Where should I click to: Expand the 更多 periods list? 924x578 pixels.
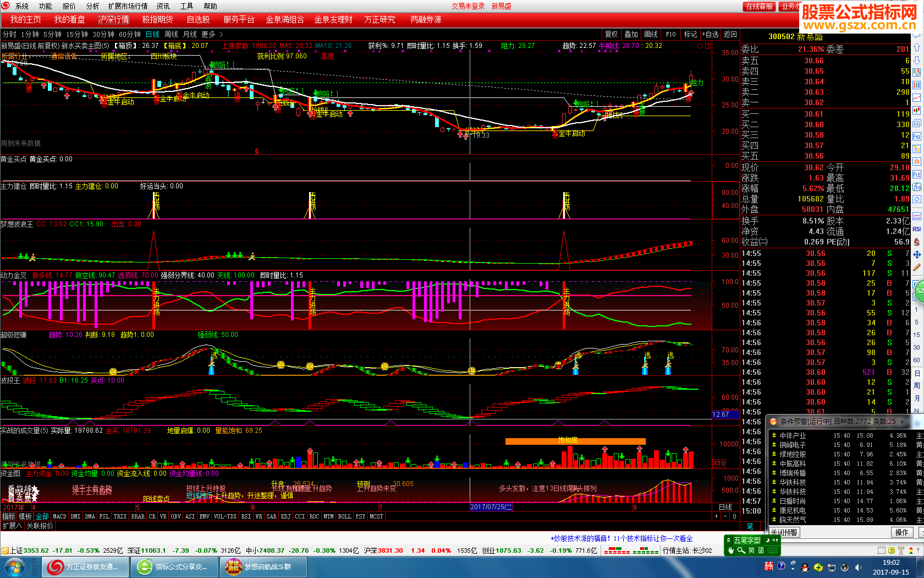point(212,34)
